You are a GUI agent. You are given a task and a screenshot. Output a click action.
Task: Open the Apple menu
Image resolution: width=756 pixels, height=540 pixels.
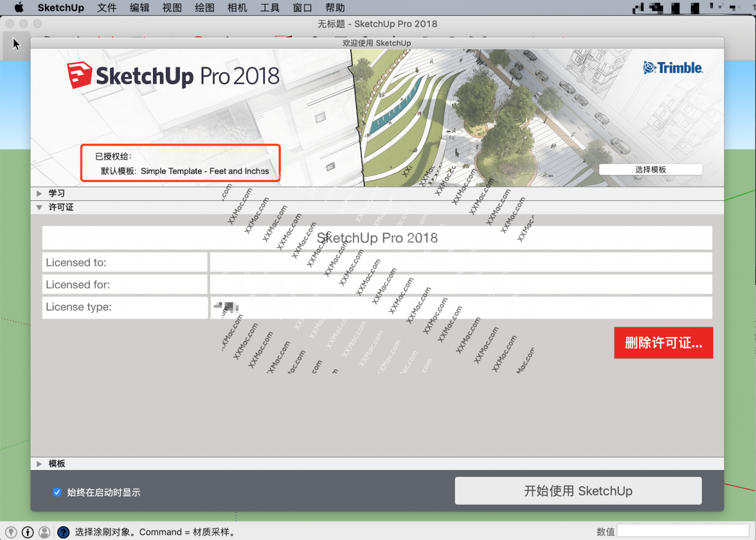pos(18,8)
